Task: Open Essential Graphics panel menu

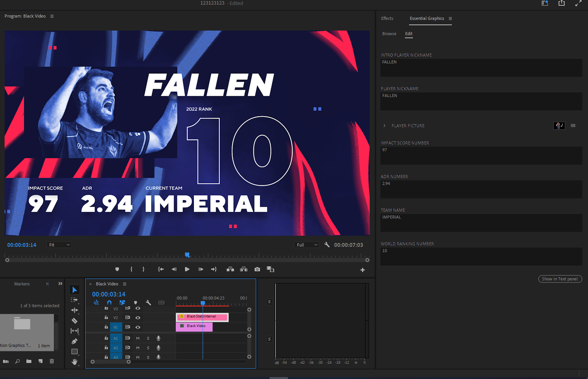Action: pyautogui.click(x=450, y=18)
